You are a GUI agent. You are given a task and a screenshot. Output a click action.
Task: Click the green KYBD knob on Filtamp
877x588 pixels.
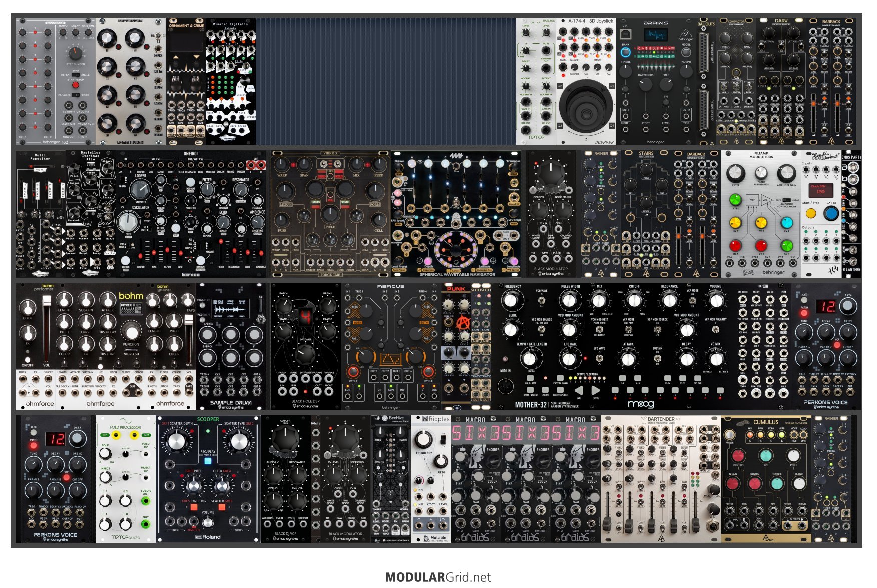point(735,201)
